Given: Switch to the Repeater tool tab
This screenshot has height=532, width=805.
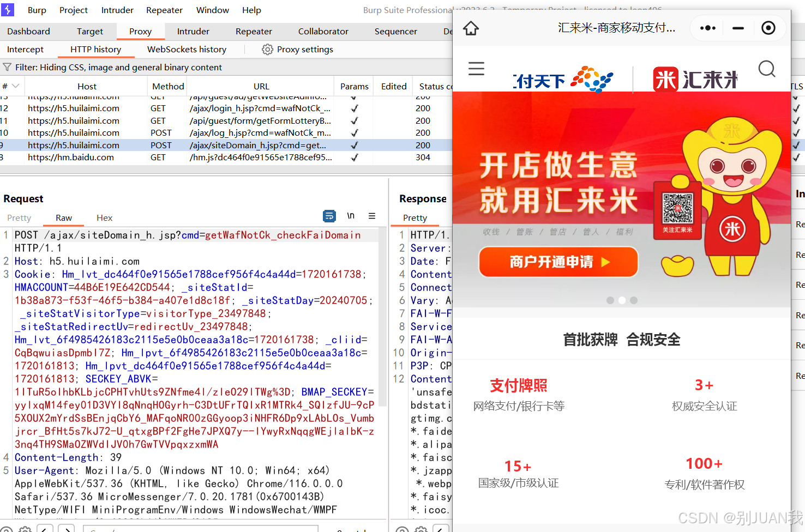Looking at the screenshot, I should (254, 31).
